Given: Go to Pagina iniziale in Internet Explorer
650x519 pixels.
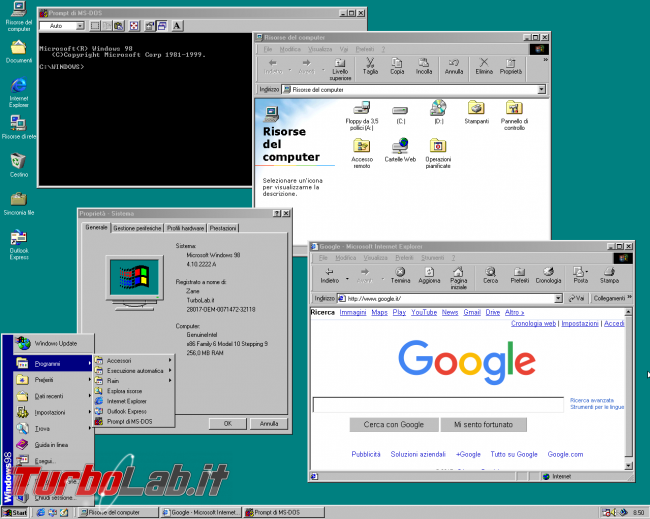Looking at the screenshot, I should tap(458, 278).
